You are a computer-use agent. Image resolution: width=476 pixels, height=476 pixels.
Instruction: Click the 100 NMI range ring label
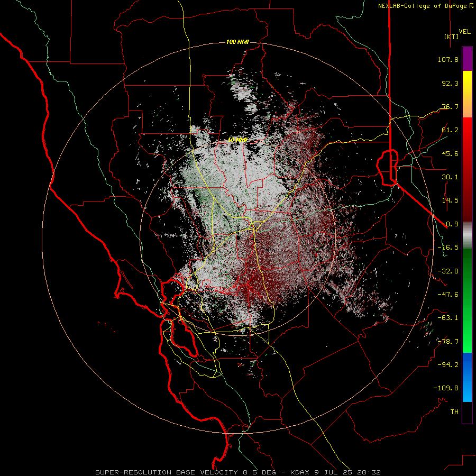coord(237,42)
